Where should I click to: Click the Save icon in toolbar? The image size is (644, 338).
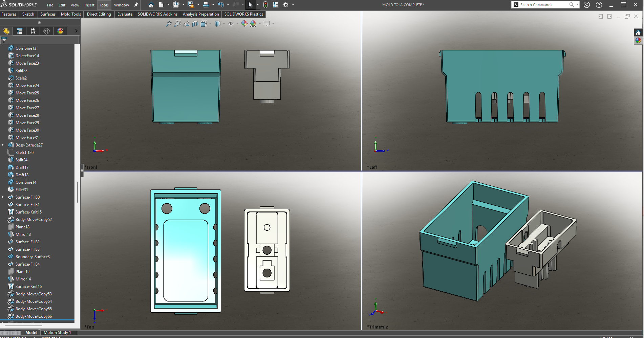tap(191, 5)
